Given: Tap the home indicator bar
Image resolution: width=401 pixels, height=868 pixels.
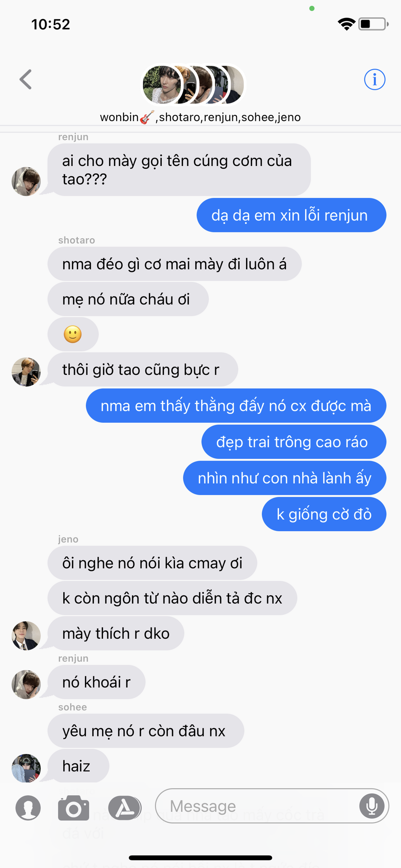Looking at the screenshot, I should (x=200, y=858).
